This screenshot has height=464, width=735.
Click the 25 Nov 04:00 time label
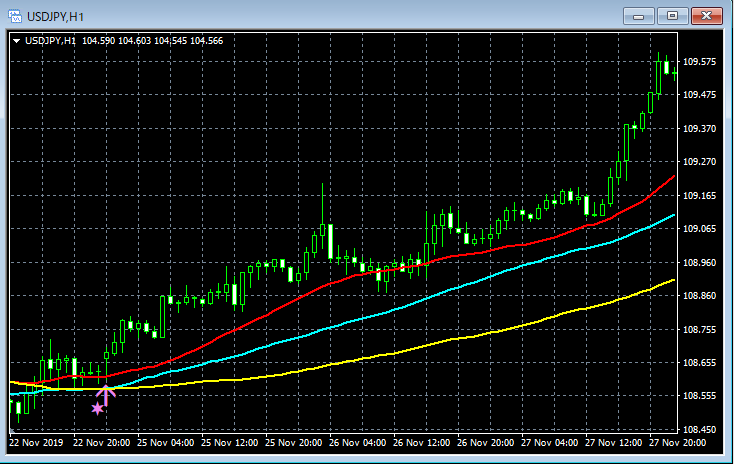pos(165,443)
